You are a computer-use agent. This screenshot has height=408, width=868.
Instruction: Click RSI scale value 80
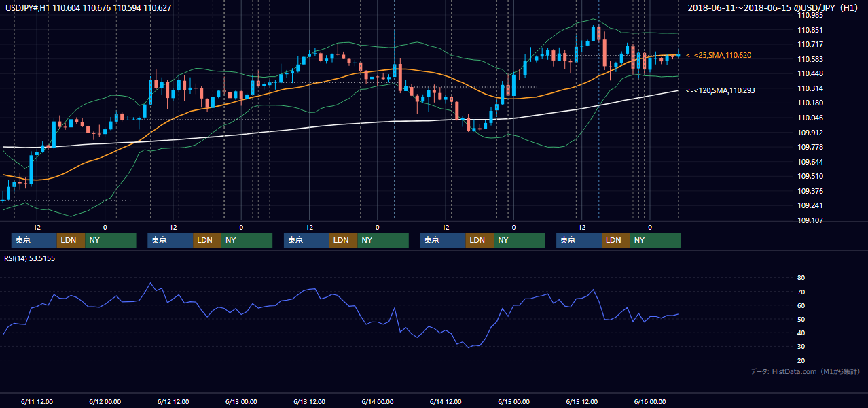click(x=801, y=278)
